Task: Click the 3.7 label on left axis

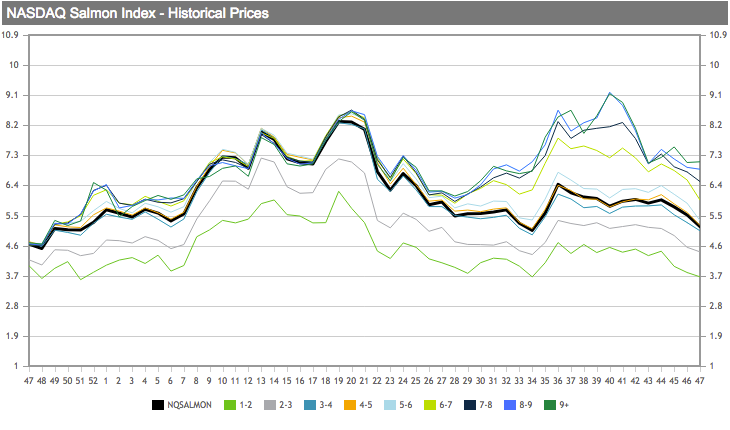Action: click(13, 276)
